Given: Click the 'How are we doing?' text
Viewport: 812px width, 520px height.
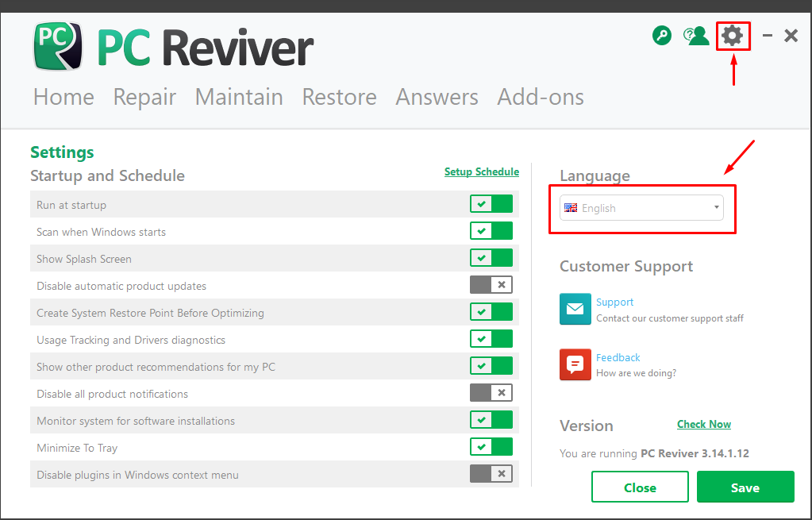Looking at the screenshot, I should pos(636,373).
